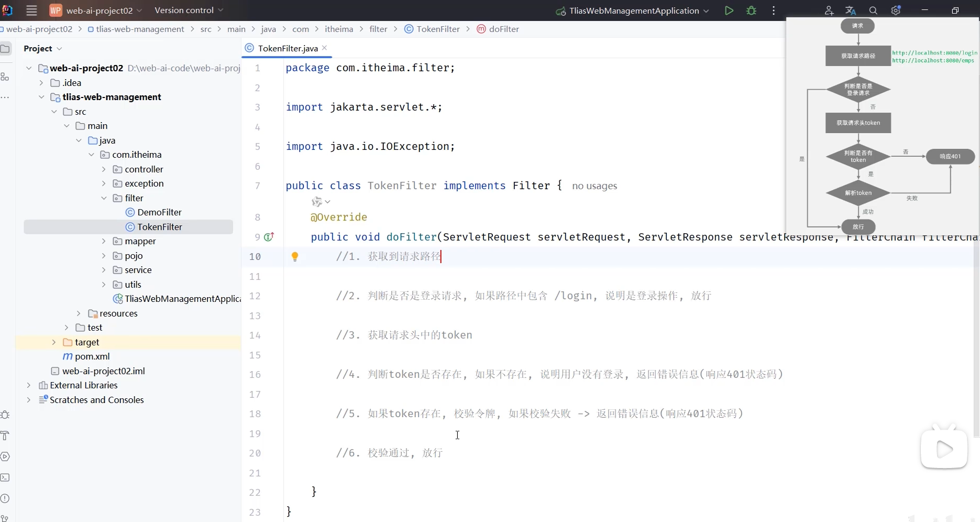Click the itheima breadcrumb segment
980x522 pixels.
339,29
